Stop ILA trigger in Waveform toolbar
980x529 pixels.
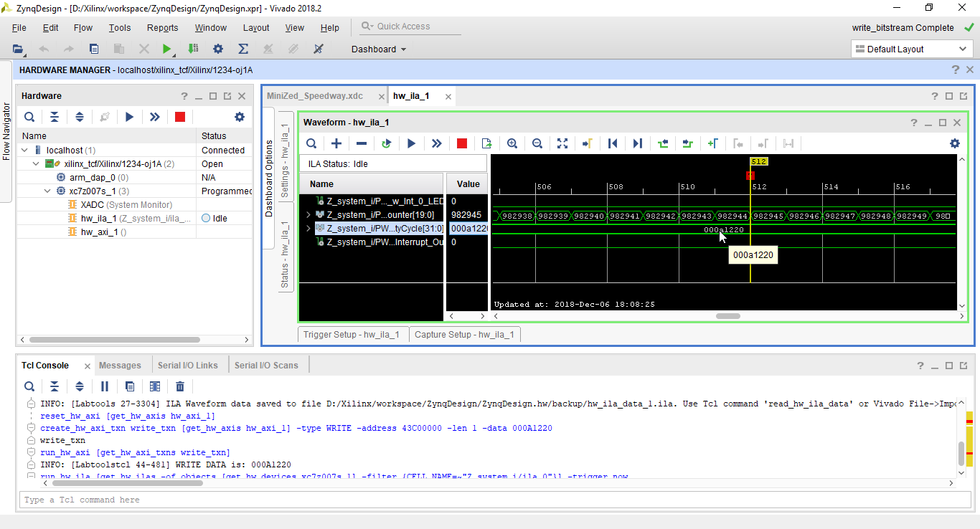(x=462, y=143)
